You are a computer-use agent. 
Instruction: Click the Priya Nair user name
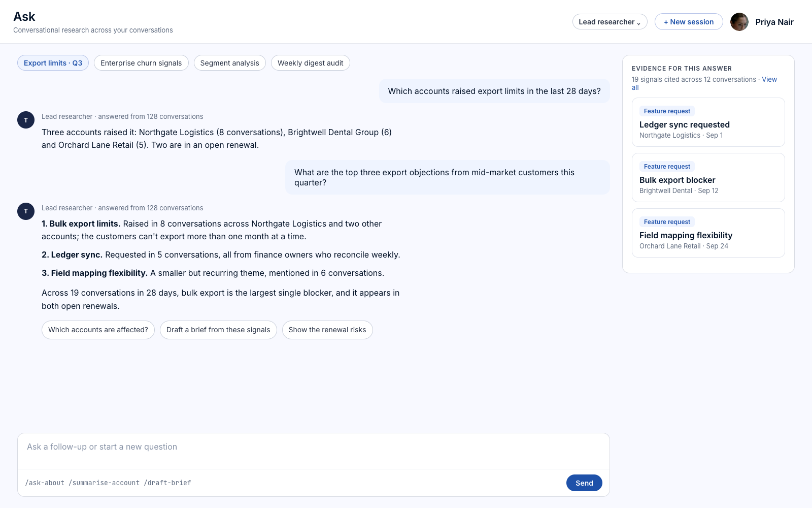click(774, 22)
